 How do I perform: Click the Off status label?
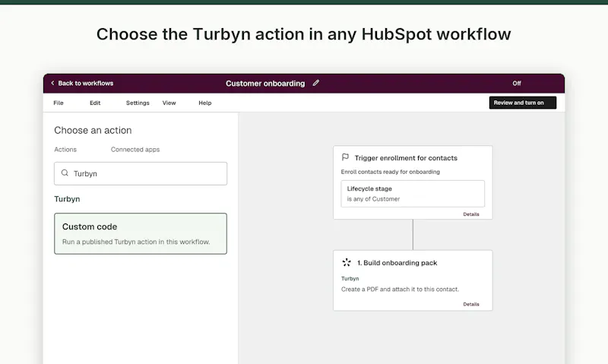click(x=517, y=84)
